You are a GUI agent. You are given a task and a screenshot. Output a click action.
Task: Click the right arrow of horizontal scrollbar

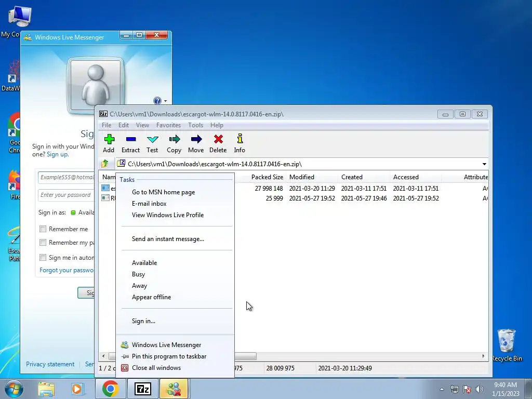click(484, 356)
